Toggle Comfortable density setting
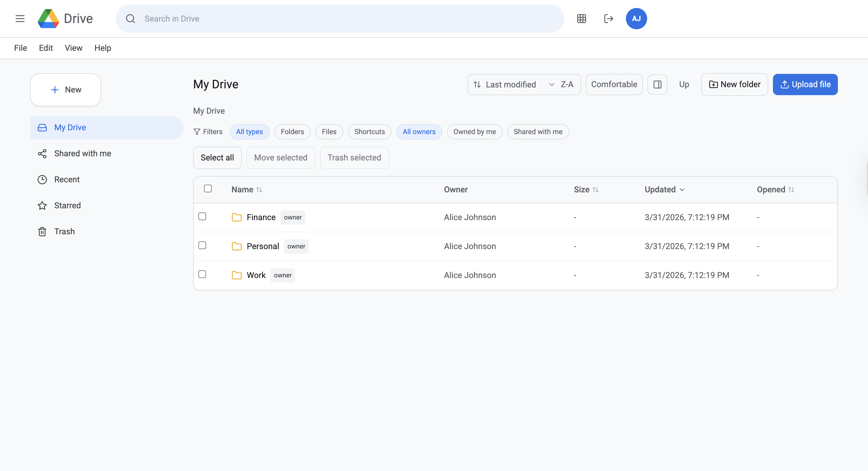This screenshot has height=471, width=868. (x=614, y=84)
